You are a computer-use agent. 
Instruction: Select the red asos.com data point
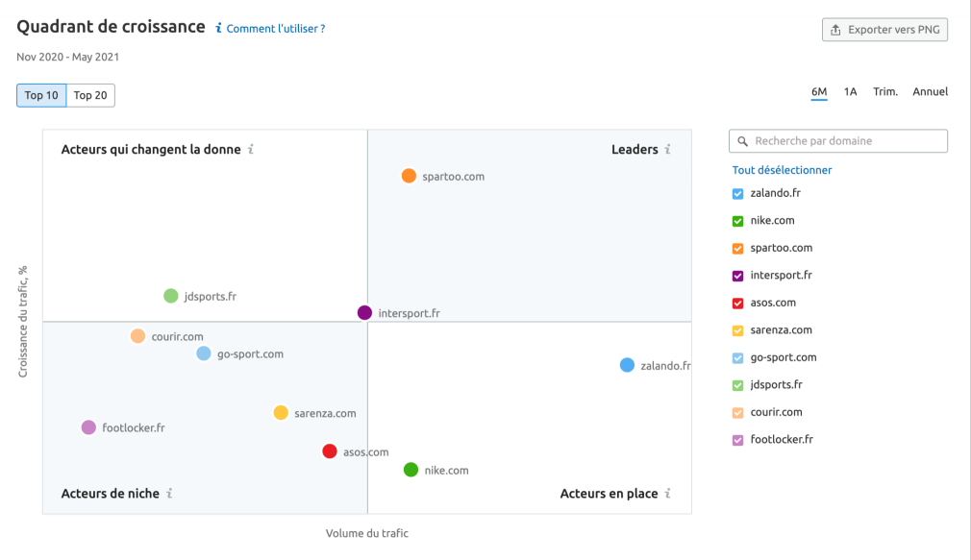point(330,451)
